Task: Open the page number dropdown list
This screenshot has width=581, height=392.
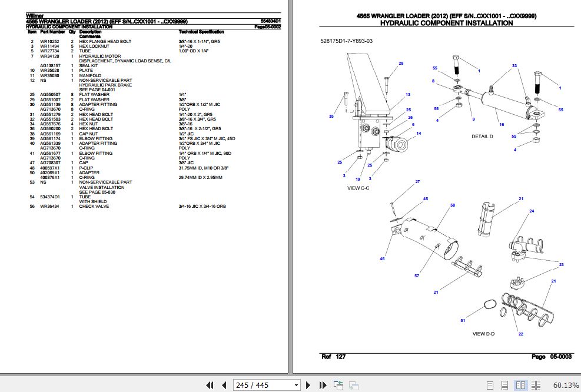Action: point(296,385)
